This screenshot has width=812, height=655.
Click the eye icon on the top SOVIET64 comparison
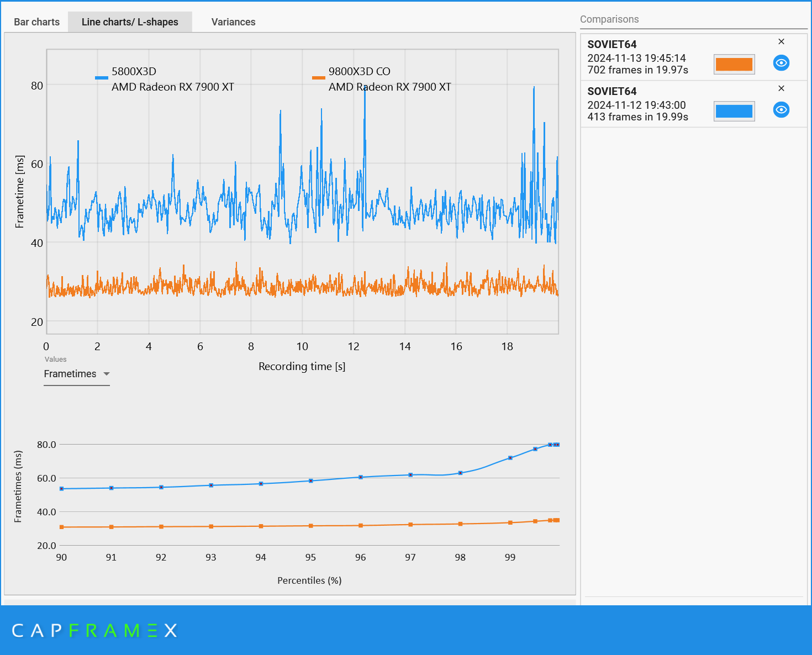[x=781, y=63]
